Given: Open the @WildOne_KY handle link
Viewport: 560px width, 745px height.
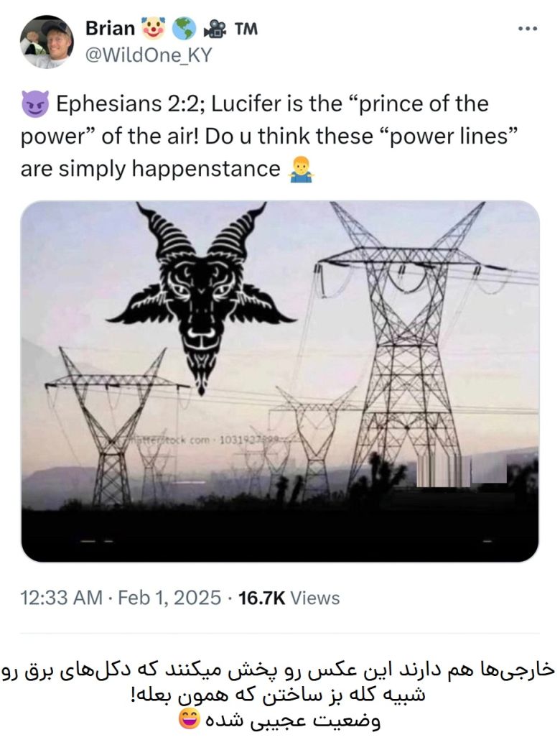Looking at the screenshot, I should tap(149, 55).
